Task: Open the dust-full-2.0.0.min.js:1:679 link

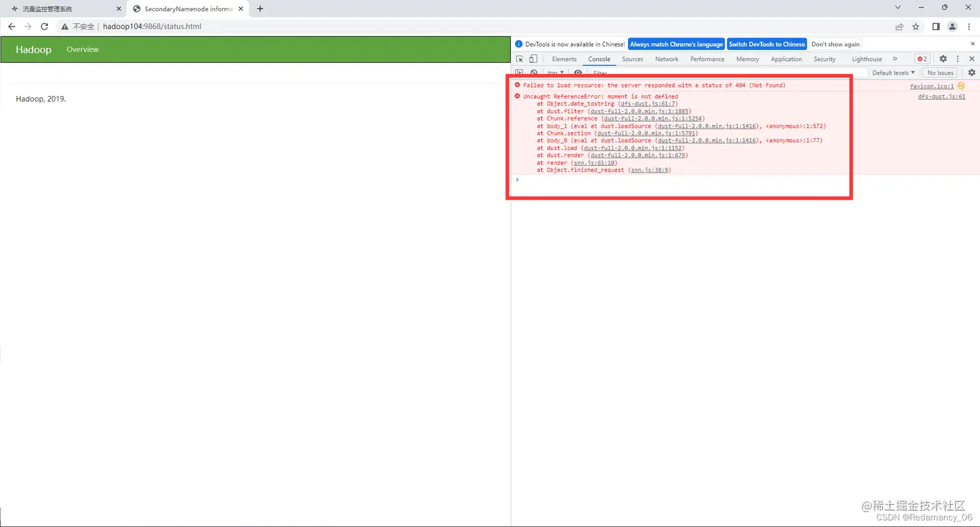Action: pos(638,156)
